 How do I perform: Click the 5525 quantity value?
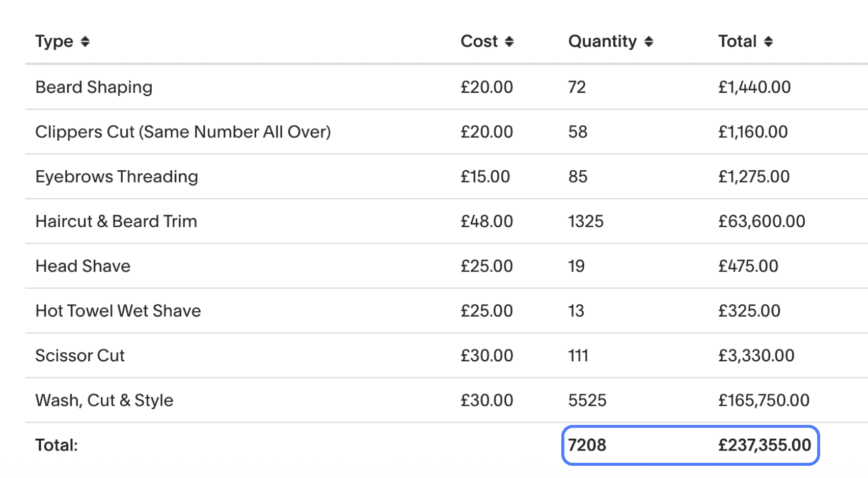coord(587,401)
